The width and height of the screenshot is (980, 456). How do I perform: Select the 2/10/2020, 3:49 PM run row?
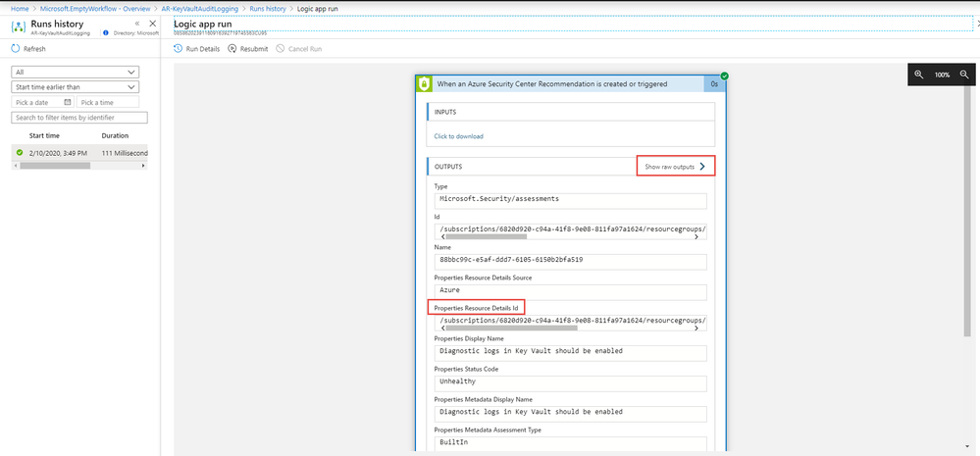click(79, 152)
